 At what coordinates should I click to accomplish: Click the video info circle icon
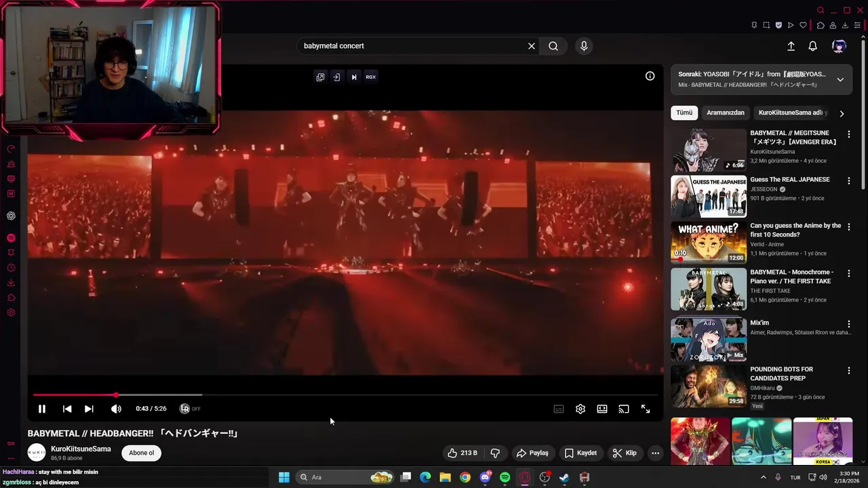650,76
